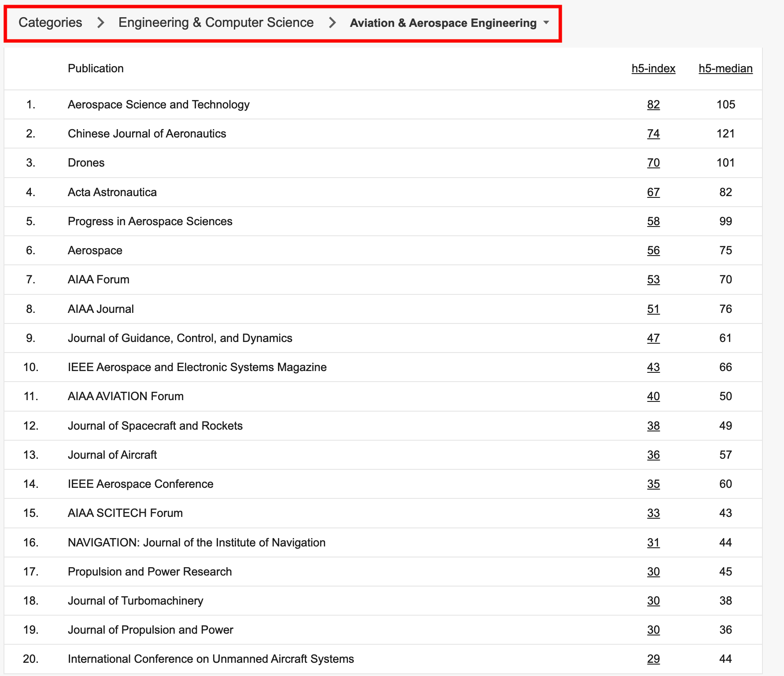The width and height of the screenshot is (784, 676).
Task: Open Journal of Turbomachinery h5-index 30
Action: (653, 601)
